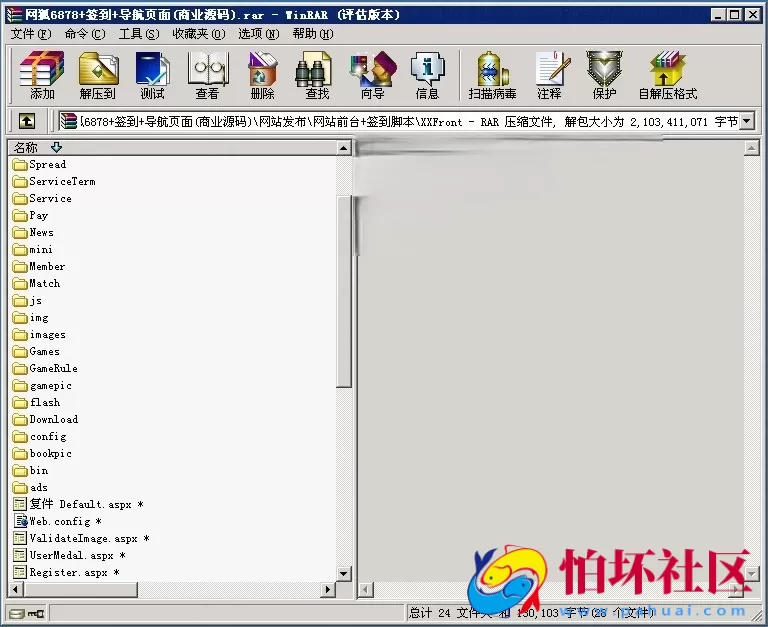Select the ValidateImage.aspx file
768x627 pixels.
[81, 539]
